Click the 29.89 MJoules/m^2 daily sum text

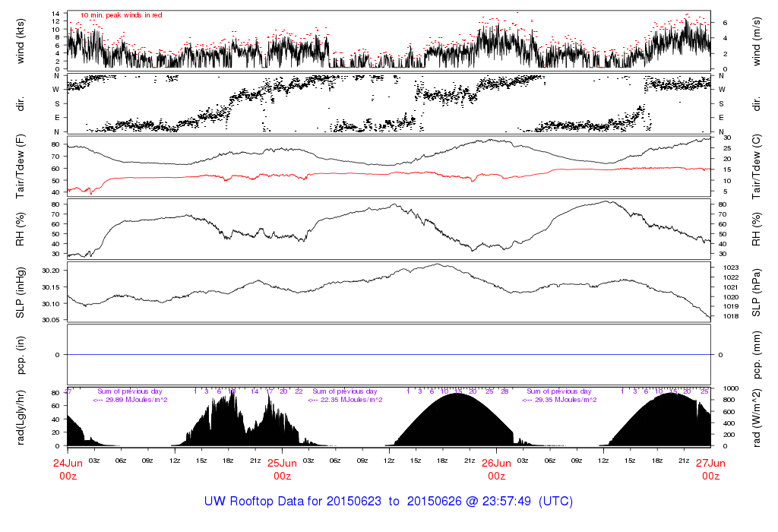pyautogui.click(x=130, y=399)
